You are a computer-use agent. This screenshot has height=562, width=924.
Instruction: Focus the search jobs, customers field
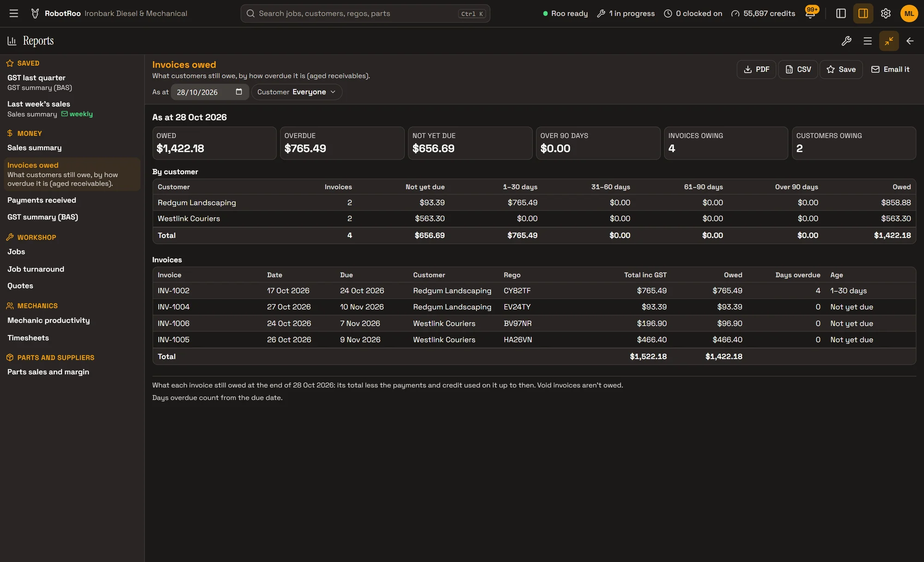[365, 13]
